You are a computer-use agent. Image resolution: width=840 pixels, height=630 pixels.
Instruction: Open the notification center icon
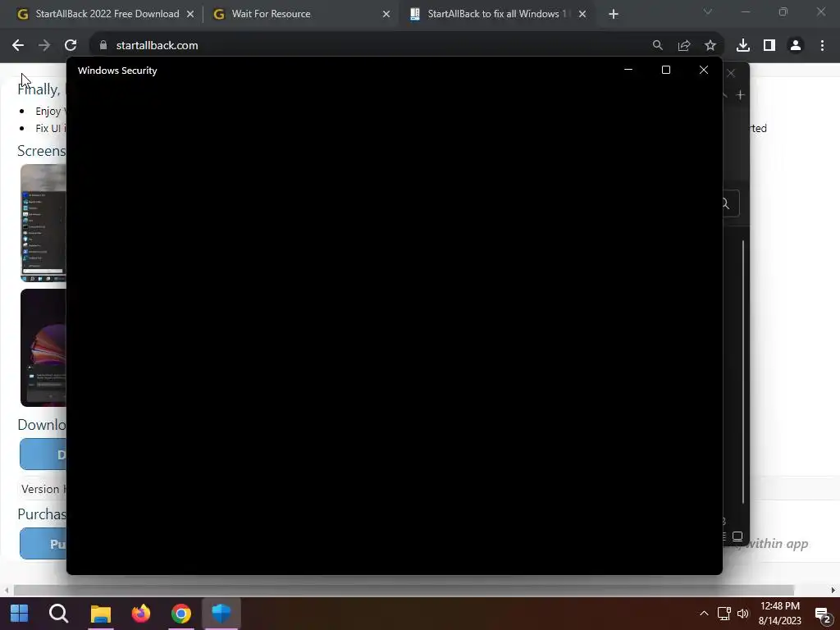pyautogui.click(x=823, y=615)
